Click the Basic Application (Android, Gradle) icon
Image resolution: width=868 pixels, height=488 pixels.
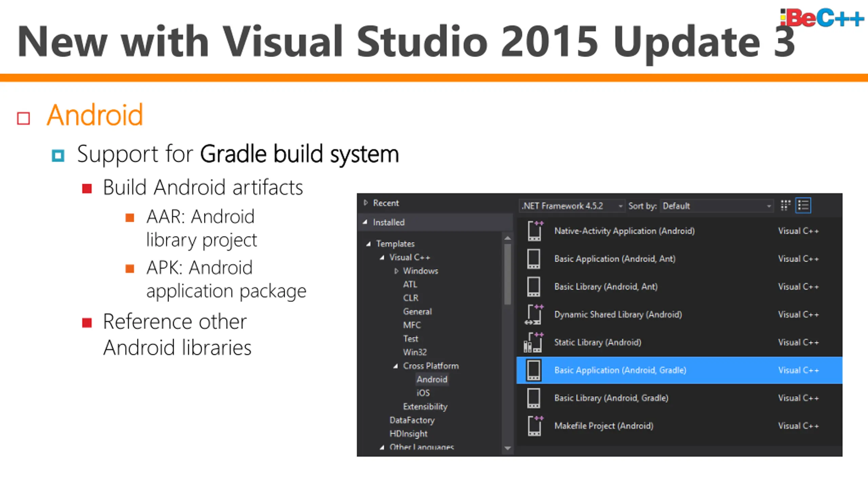[x=534, y=370]
